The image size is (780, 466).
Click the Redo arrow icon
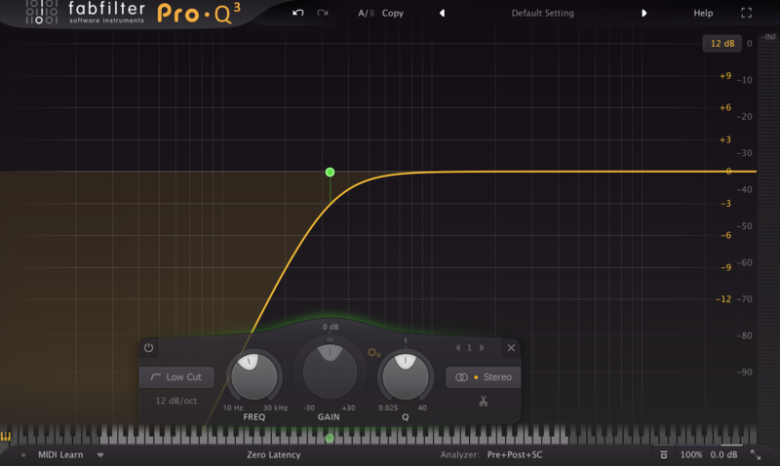(323, 13)
